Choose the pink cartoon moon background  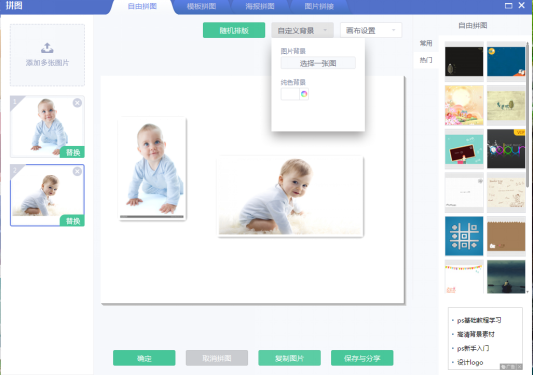[464, 105]
